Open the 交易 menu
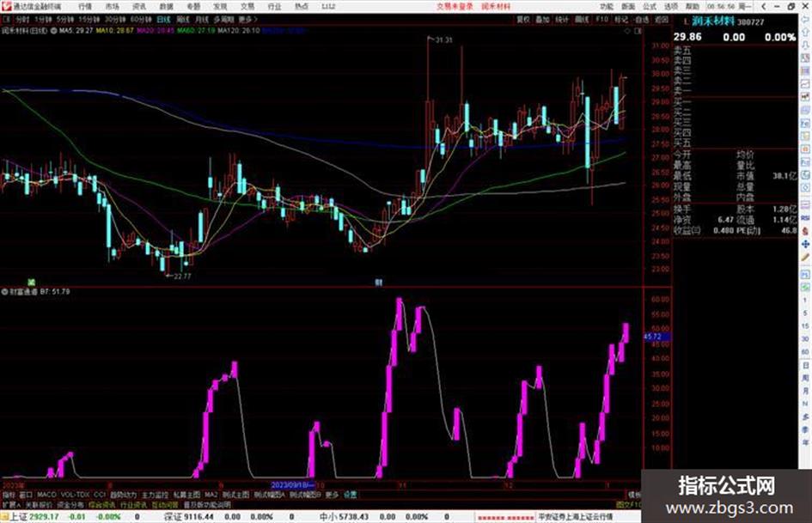The image size is (812, 523). pyautogui.click(x=247, y=7)
